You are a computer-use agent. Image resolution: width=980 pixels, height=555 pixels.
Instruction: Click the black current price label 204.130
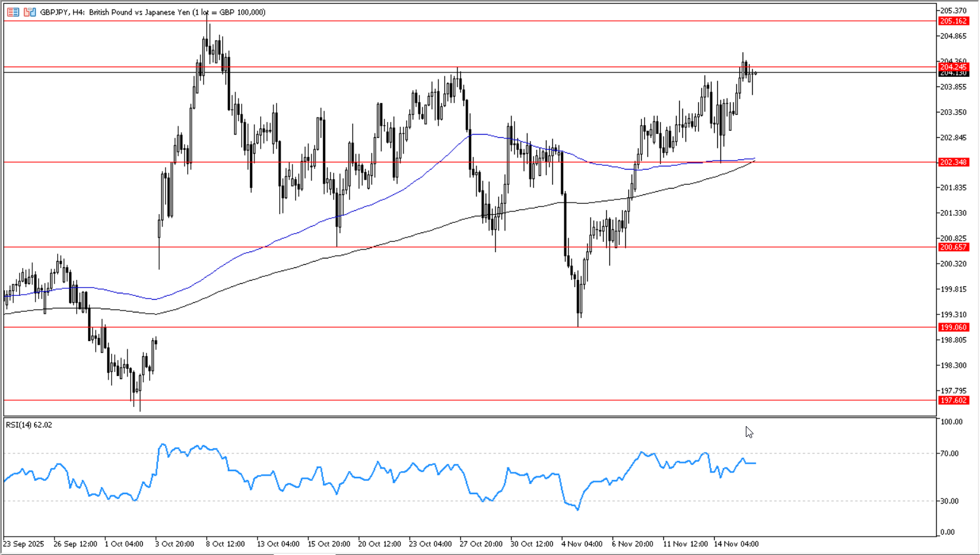tap(953, 74)
